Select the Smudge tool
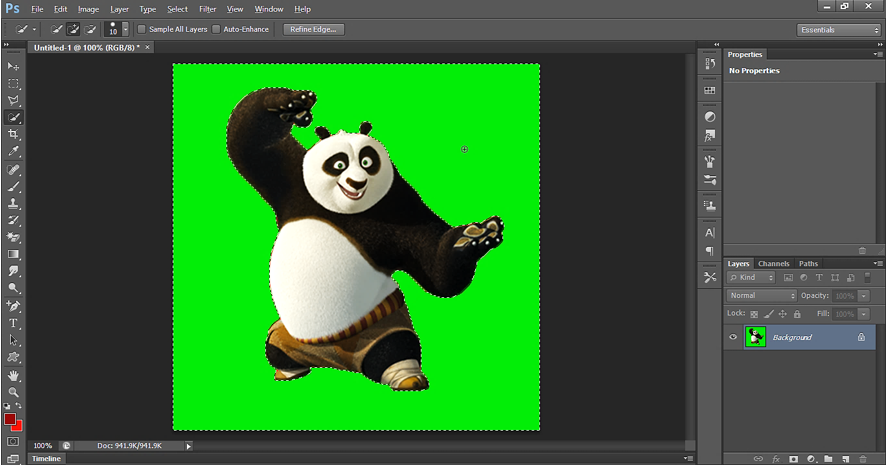This screenshot has width=887, height=466. (13, 271)
